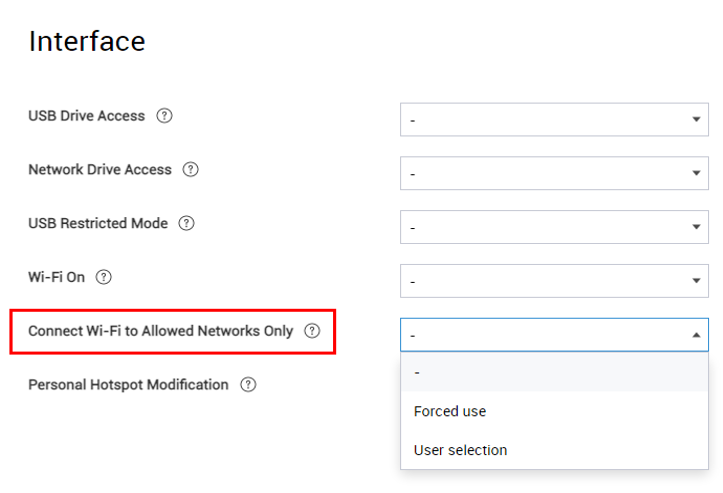The image size is (723, 493).
Task: Click the up arrow of the open dropdown
Action: point(696,335)
